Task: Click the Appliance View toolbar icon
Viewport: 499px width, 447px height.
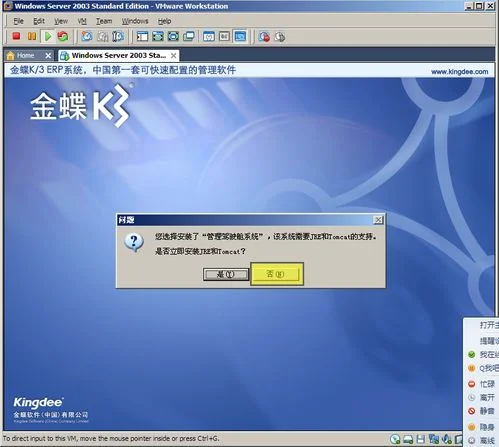Action: (x=224, y=36)
